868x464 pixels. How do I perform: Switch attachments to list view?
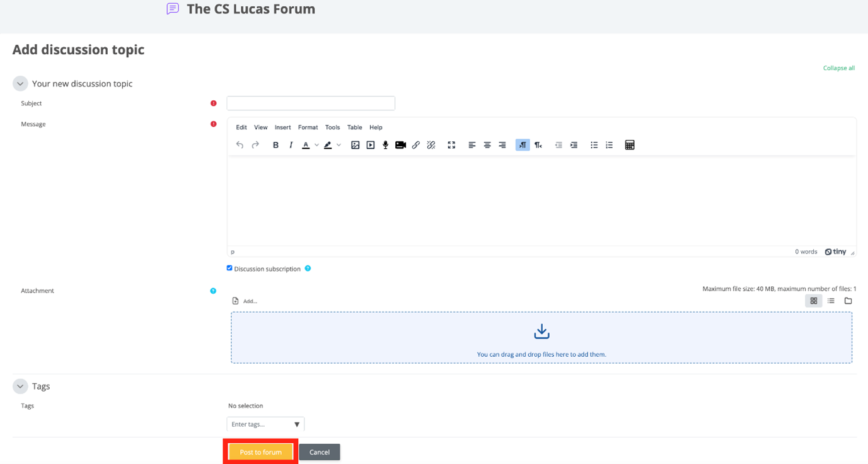coord(831,301)
